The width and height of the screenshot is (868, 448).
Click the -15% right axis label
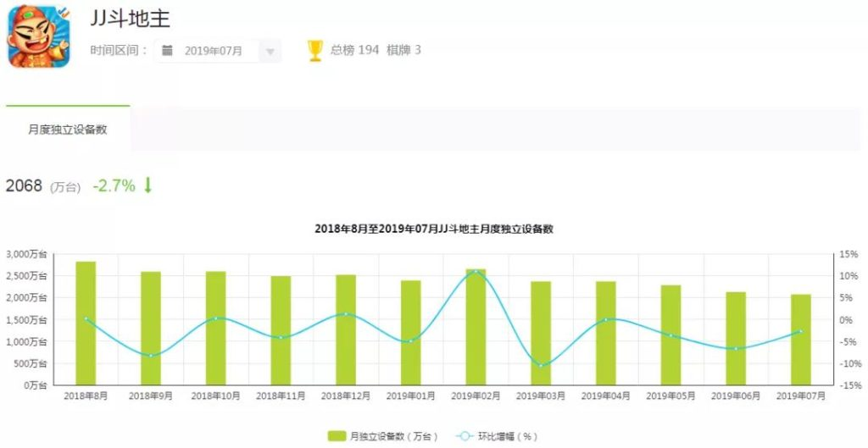[849, 385]
